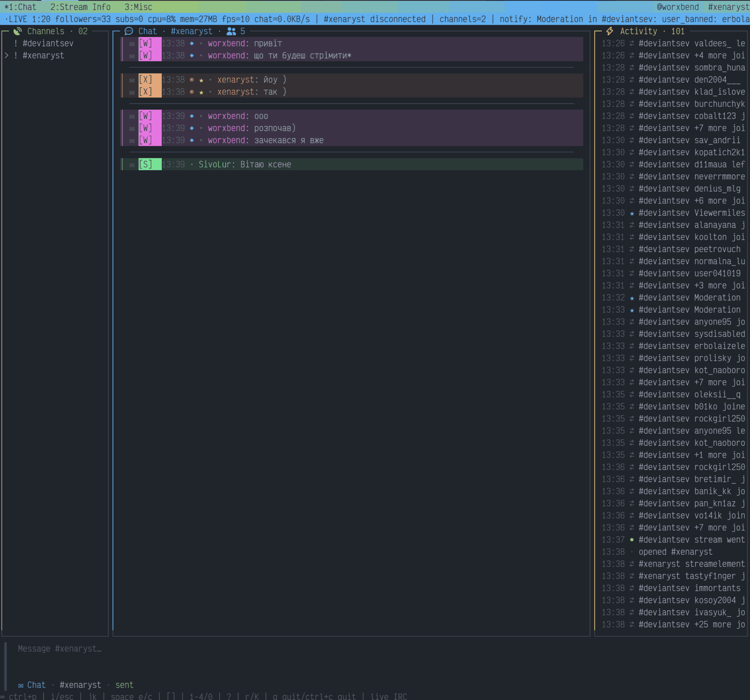750x700 pixels.
Task: Click diamond badge on 'ооо' message
Action: point(192,116)
